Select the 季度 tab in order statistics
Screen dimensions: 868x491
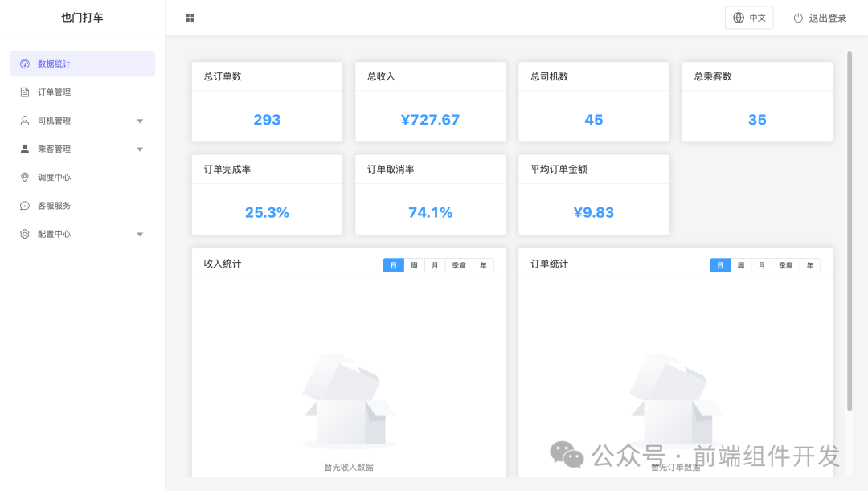pyautogui.click(x=785, y=264)
